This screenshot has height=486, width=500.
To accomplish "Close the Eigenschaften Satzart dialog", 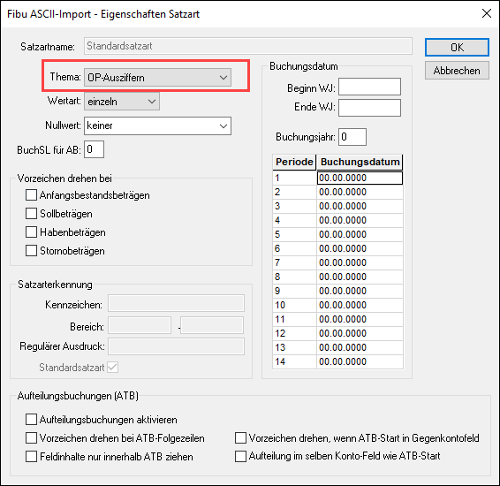I will coord(486,14).
